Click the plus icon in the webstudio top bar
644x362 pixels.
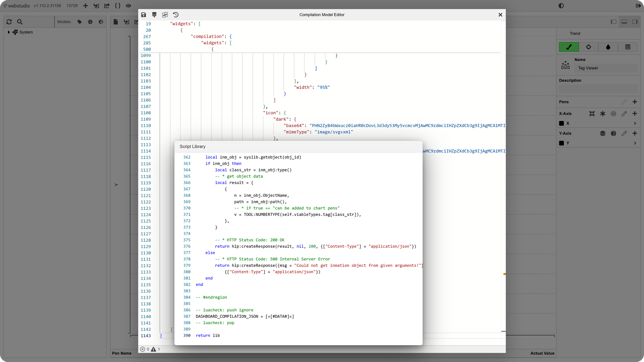[86, 6]
